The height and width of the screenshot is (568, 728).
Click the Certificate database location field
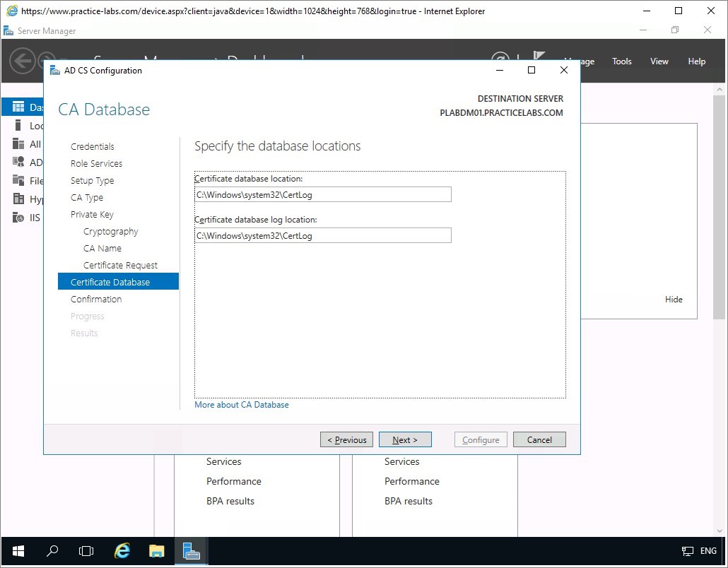tap(323, 194)
